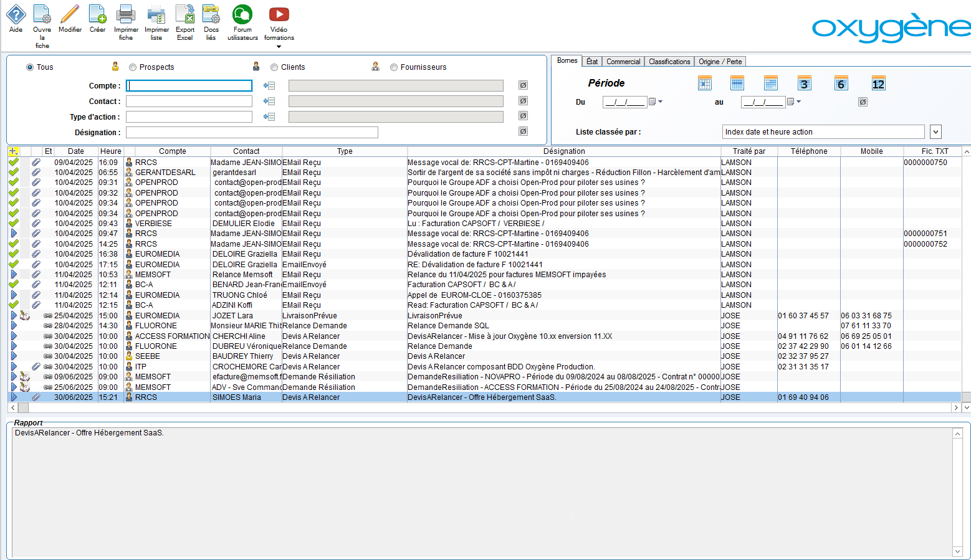Create a new entry with Créer
Viewport: 971px width, 560px height.
pyautogui.click(x=97, y=19)
